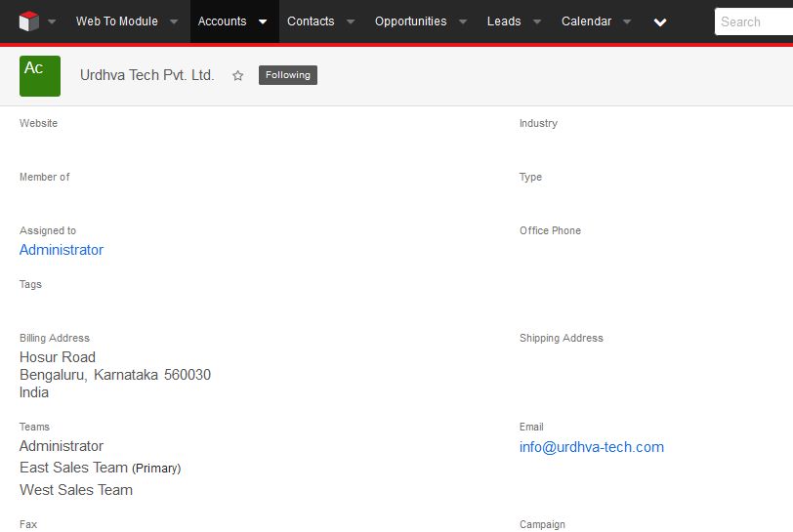Select the East Sales Team (Primary) entry
The width and height of the screenshot is (793, 532).
coord(101,468)
